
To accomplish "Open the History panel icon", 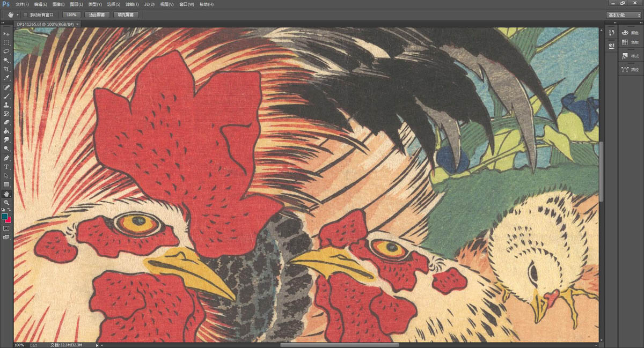I will (611, 33).
